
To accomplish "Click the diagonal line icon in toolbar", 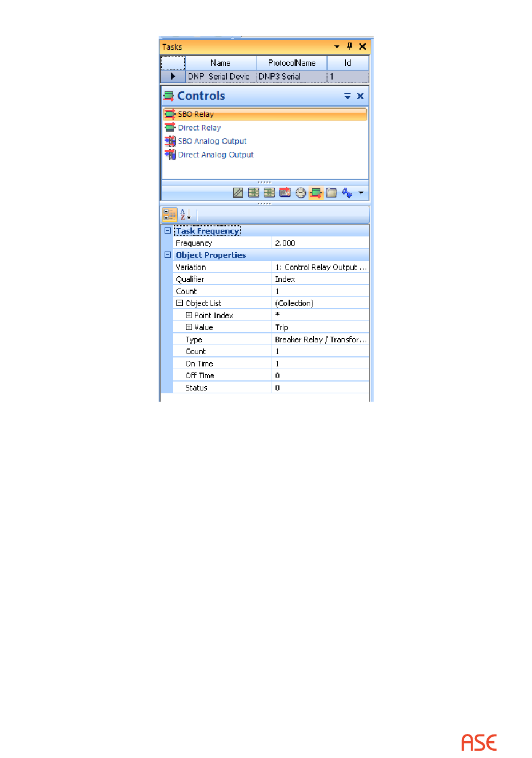I will point(238,193).
